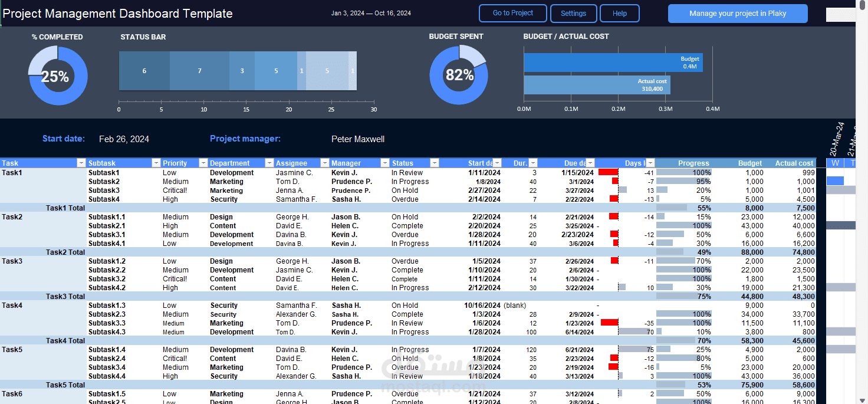Click the Help button
868x404 pixels.
click(x=620, y=13)
